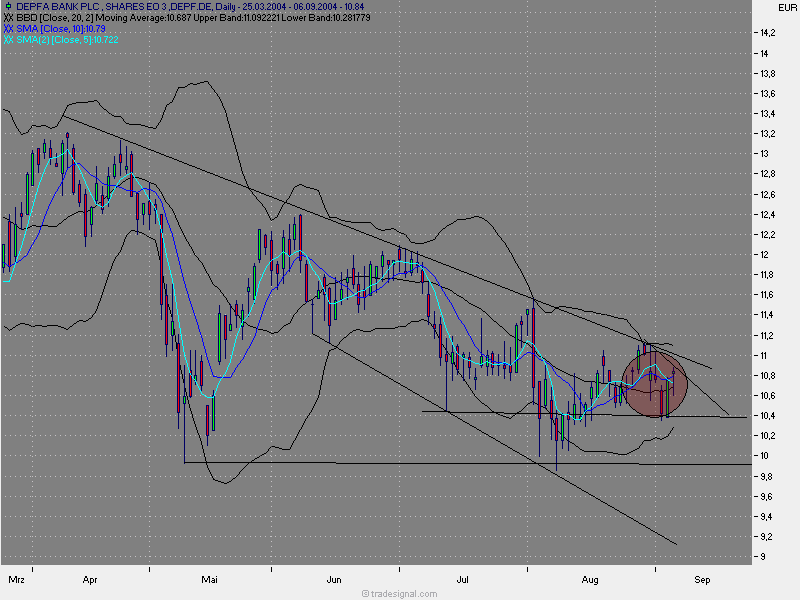Click the indicator icon next to BBD legend
Viewport: 800px width, 600px height.
(8, 18)
